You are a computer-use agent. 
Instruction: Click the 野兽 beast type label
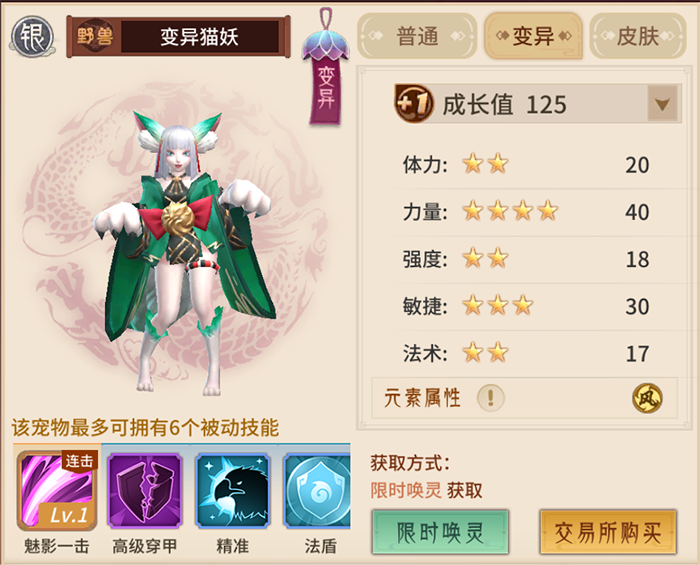(95, 36)
